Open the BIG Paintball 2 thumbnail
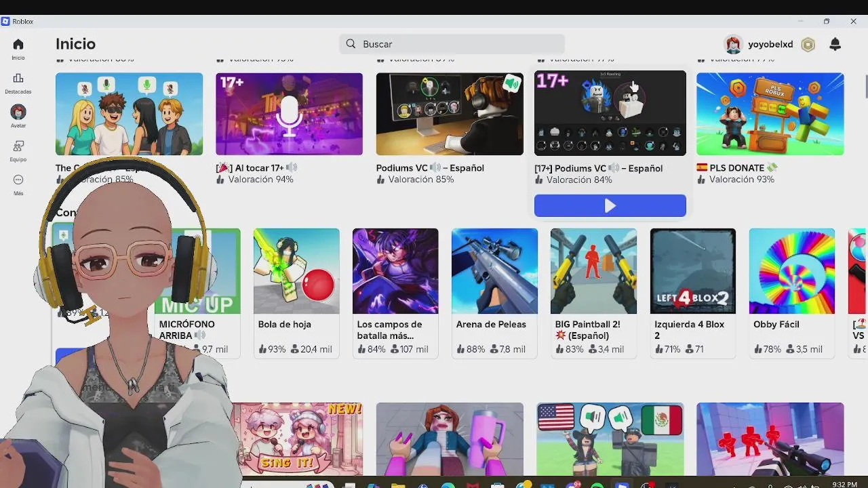The height and width of the screenshot is (488, 868). pos(593,271)
